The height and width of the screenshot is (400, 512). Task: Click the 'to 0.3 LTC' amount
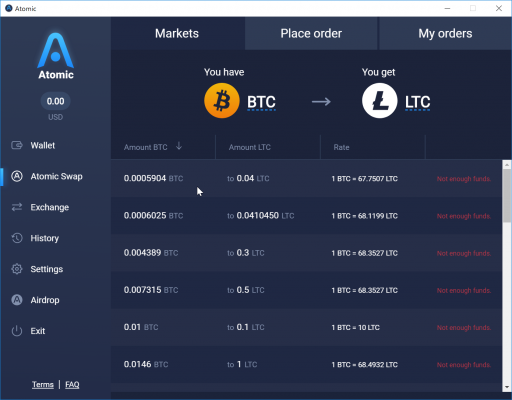click(x=246, y=253)
